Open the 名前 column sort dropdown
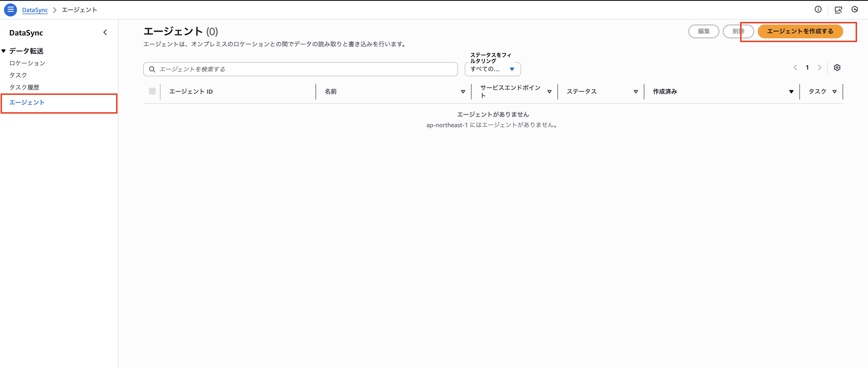This screenshot has width=868, height=368. pyautogui.click(x=463, y=91)
